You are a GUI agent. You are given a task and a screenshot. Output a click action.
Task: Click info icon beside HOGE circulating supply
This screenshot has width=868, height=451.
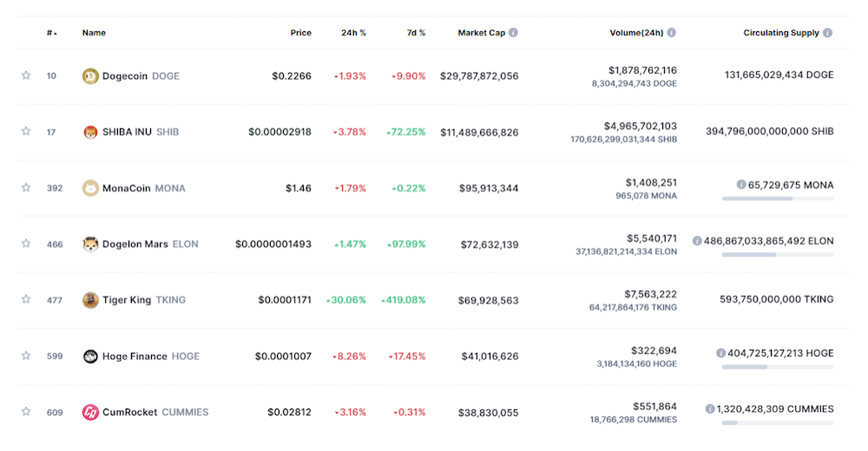720,352
